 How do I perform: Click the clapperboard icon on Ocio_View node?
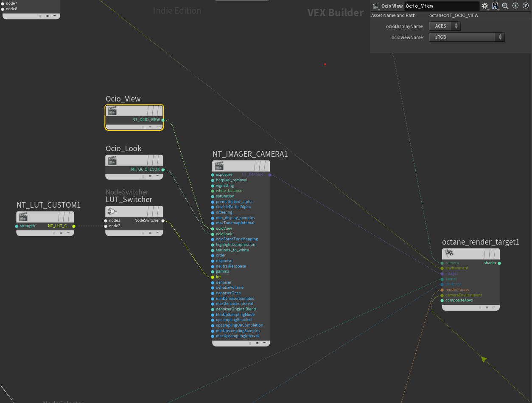pyautogui.click(x=112, y=111)
